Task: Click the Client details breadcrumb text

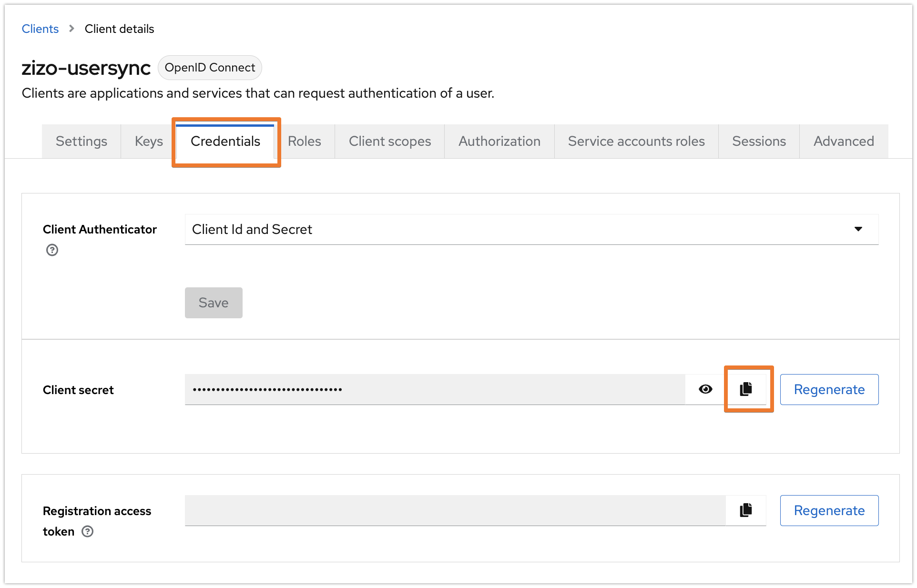Action: point(119,29)
